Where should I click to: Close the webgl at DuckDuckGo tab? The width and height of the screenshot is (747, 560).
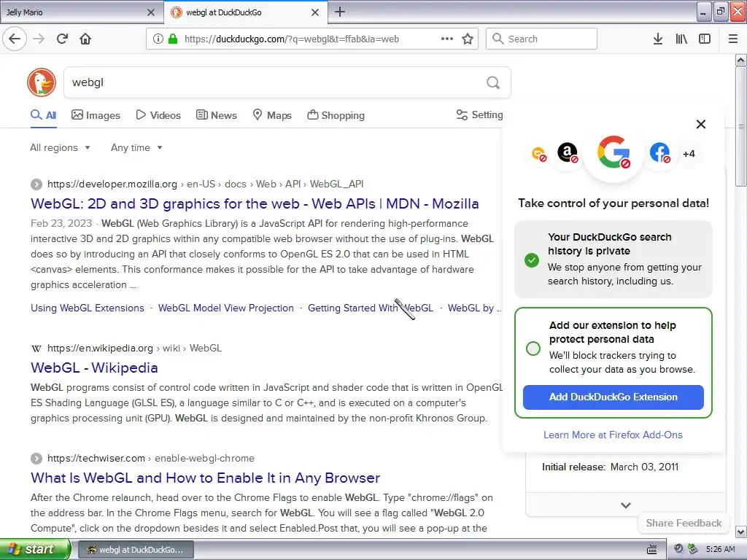pos(315,12)
